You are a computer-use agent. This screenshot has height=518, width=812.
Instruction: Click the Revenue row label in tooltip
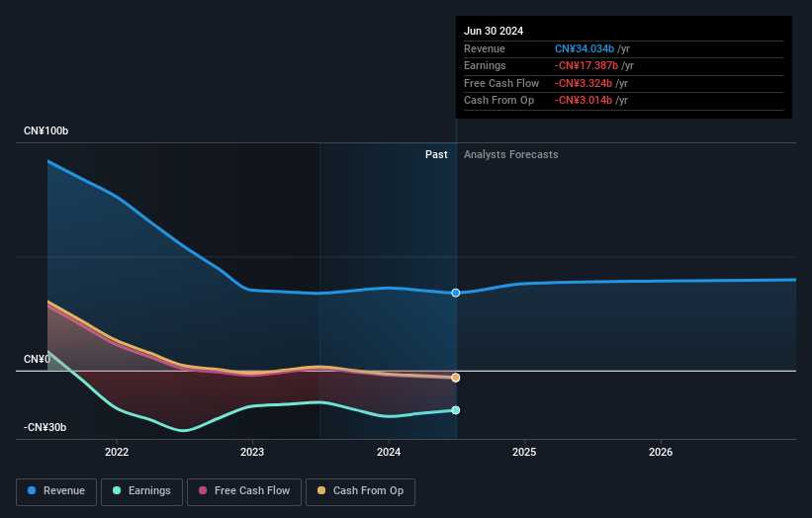[x=485, y=48]
